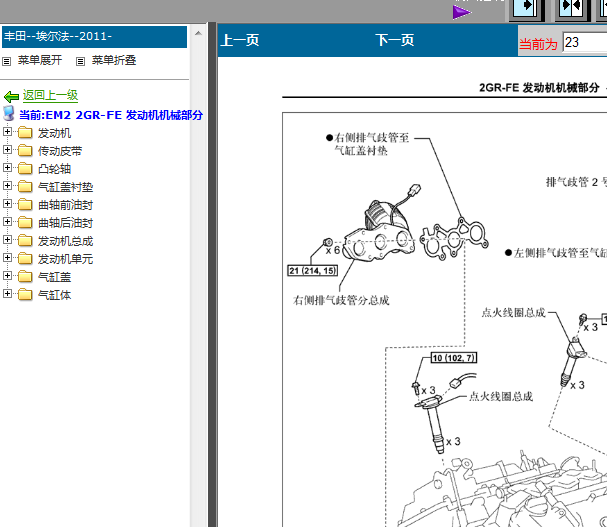Expand the 气缸盖 tree node

pyautogui.click(x=7, y=275)
